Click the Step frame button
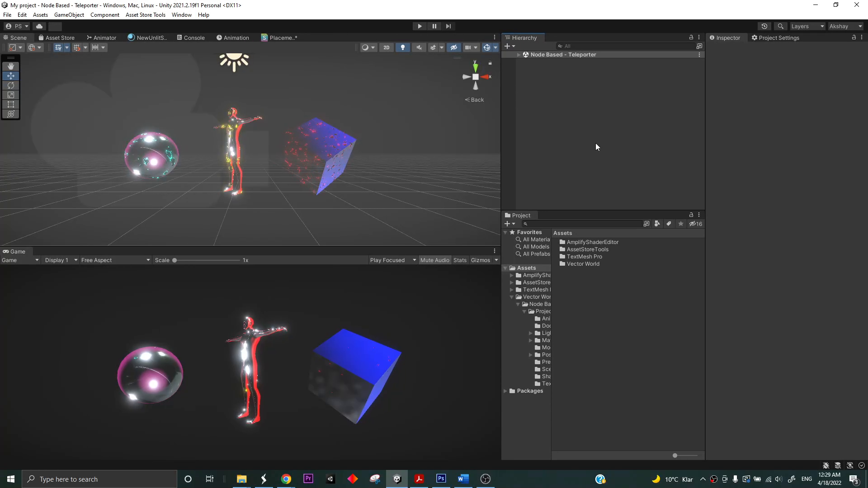The image size is (868, 488). click(x=448, y=26)
